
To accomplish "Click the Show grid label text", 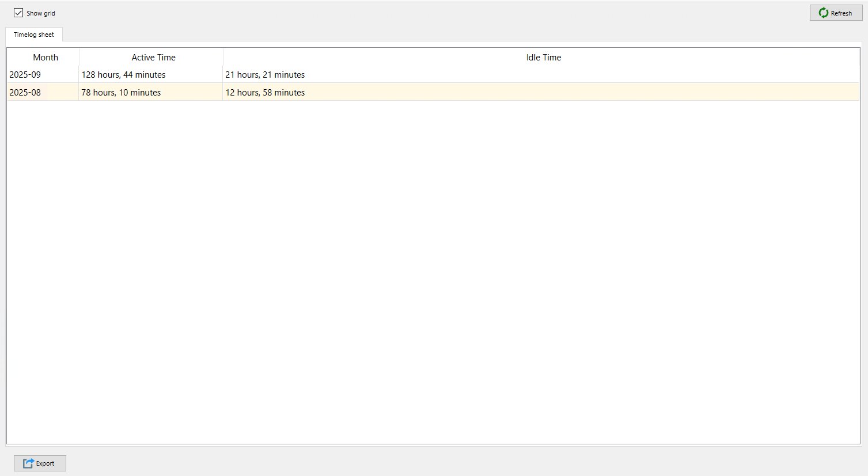I will [41, 13].
